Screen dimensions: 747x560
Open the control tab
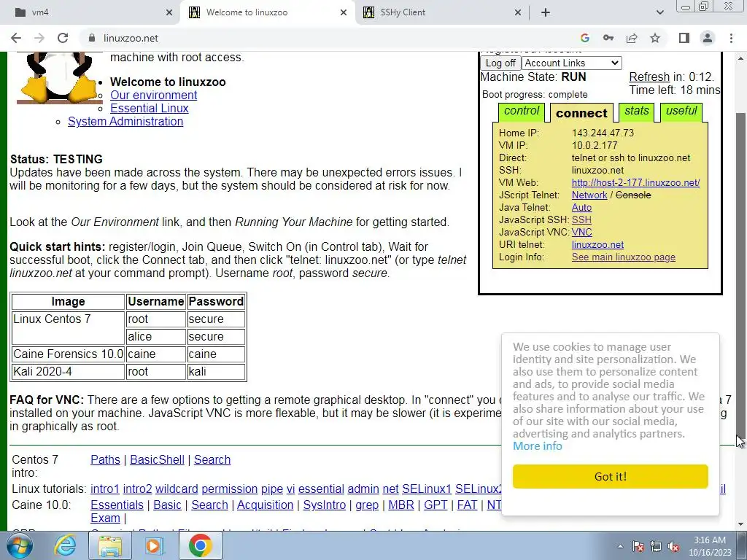point(521,112)
